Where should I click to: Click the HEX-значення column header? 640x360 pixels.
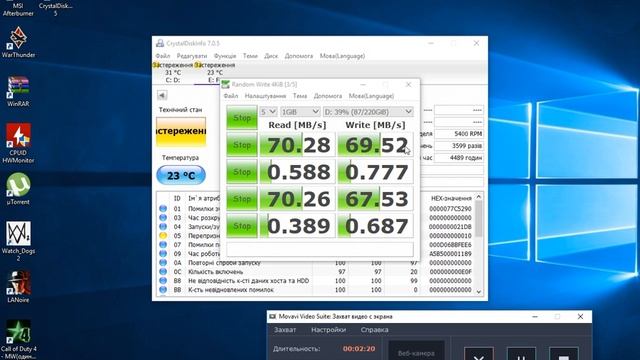pos(451,198)
